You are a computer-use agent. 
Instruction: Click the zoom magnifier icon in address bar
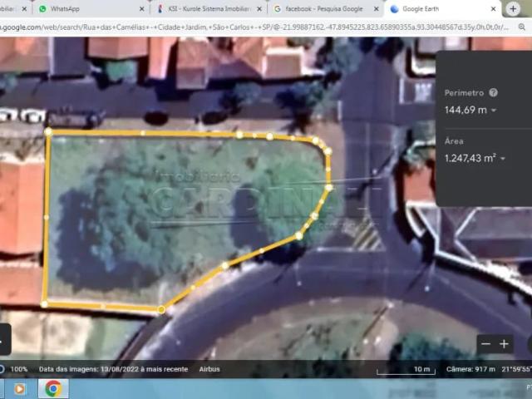point(522,27)
